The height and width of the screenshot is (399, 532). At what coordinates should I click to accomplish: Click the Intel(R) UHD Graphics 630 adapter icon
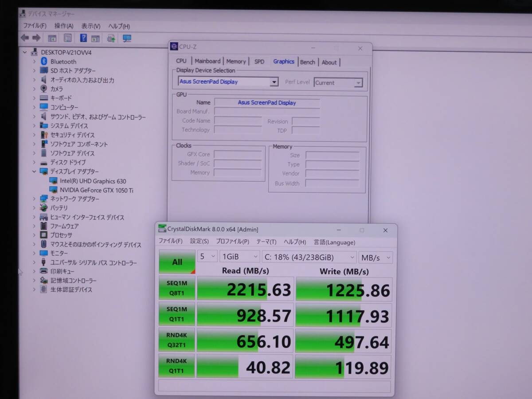[54, 181]
